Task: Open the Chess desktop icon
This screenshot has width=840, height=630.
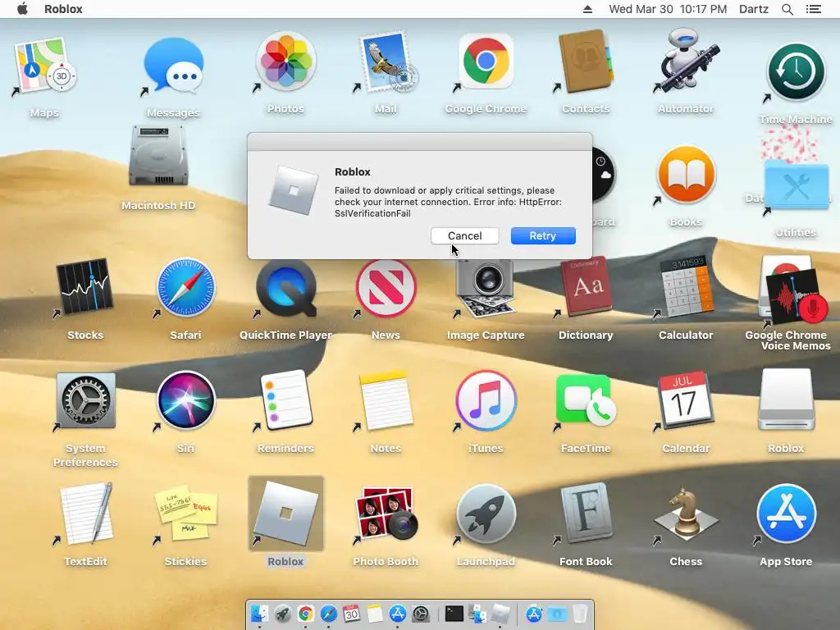Action: (x=686, y=514)
